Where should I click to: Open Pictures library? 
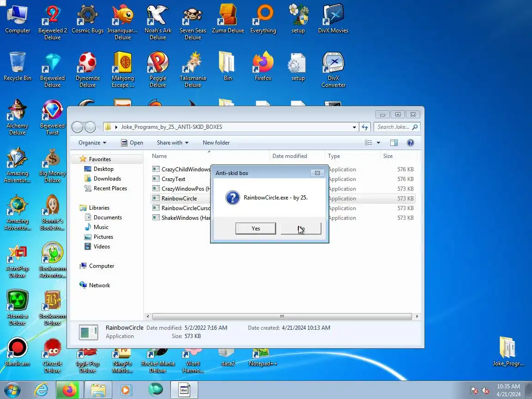click(x=103, y=237)
